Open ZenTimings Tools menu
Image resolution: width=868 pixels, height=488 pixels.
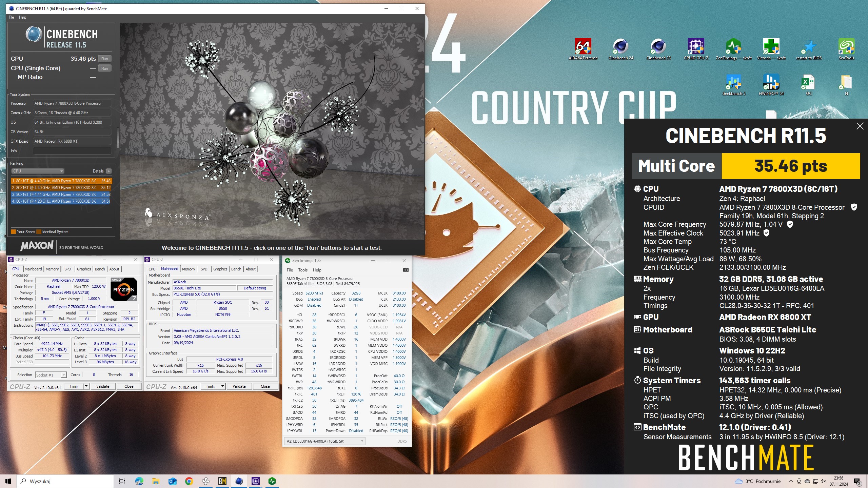tap(303, 270)
